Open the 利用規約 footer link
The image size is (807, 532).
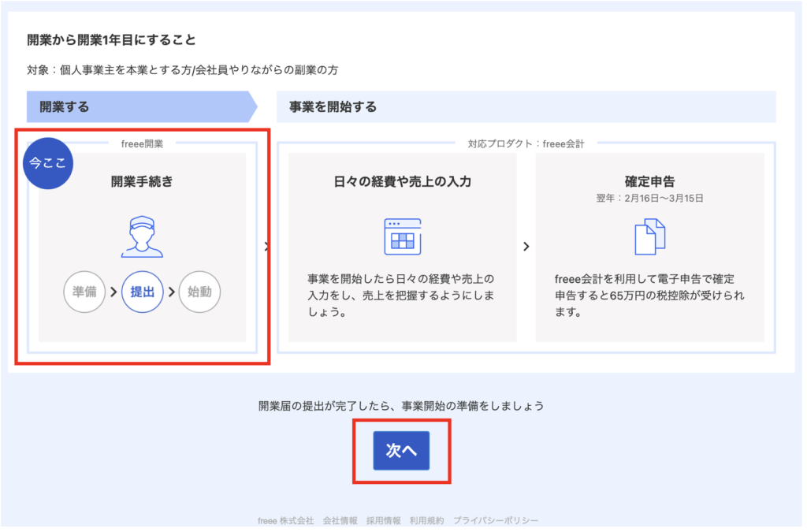point(426,521)
